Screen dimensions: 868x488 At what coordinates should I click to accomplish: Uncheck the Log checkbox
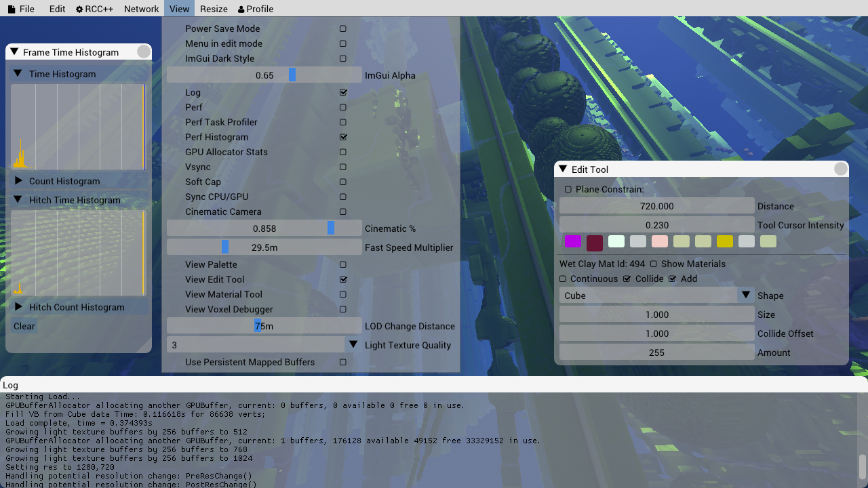tap(343, 93)
